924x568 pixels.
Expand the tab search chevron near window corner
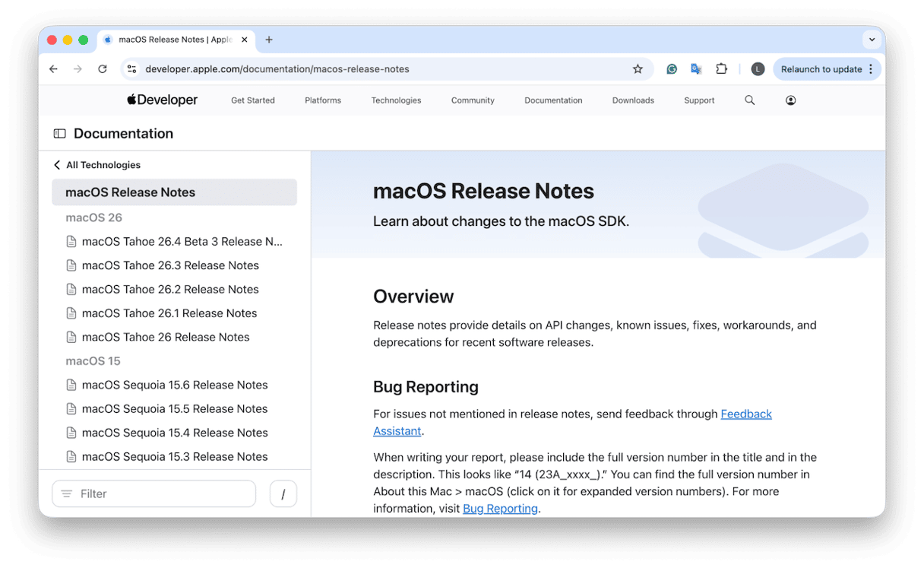click(x=871, y=39)
